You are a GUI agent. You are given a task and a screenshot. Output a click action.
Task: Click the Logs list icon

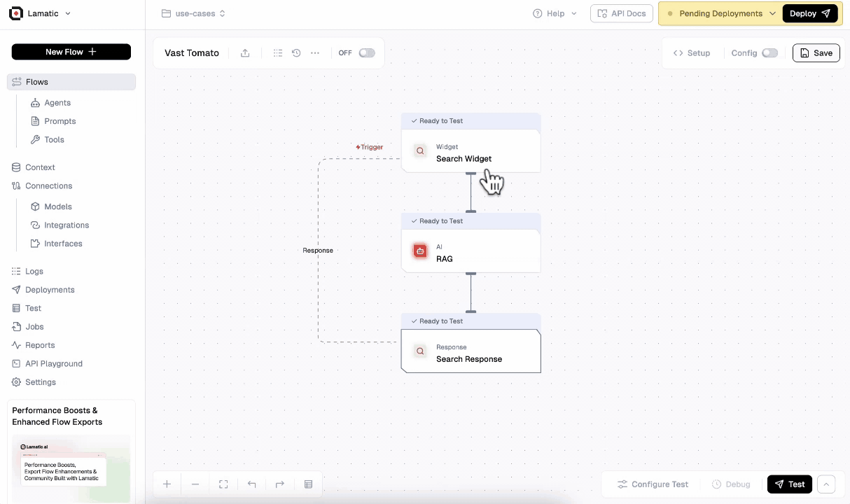coord(16,272)
